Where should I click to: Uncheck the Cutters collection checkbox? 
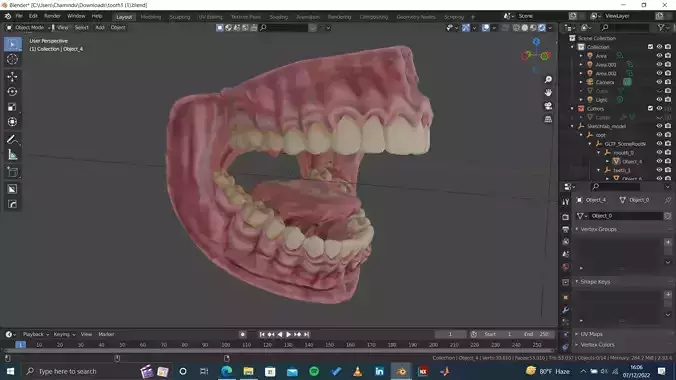650,109
